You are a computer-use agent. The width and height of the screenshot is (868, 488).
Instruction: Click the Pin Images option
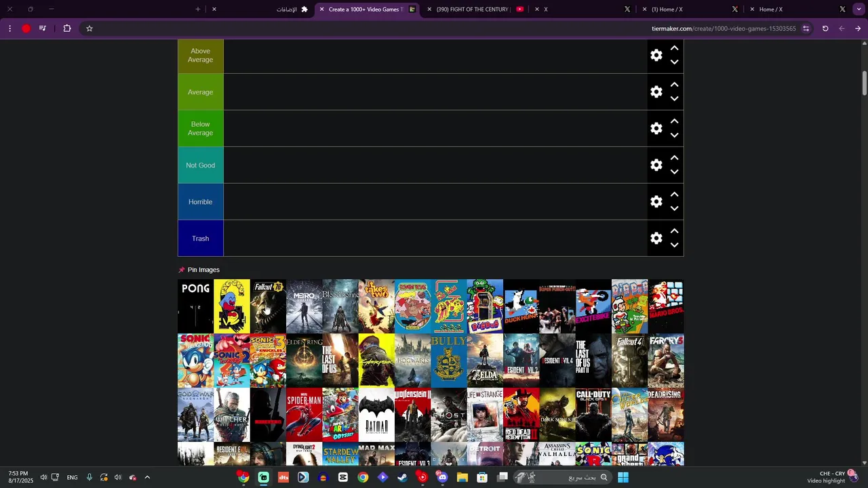199,270
